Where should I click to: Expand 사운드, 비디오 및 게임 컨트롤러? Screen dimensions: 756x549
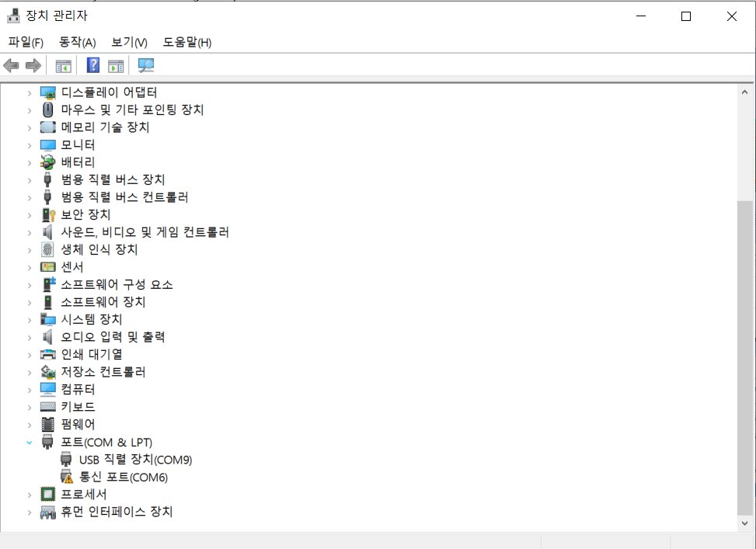30,232
